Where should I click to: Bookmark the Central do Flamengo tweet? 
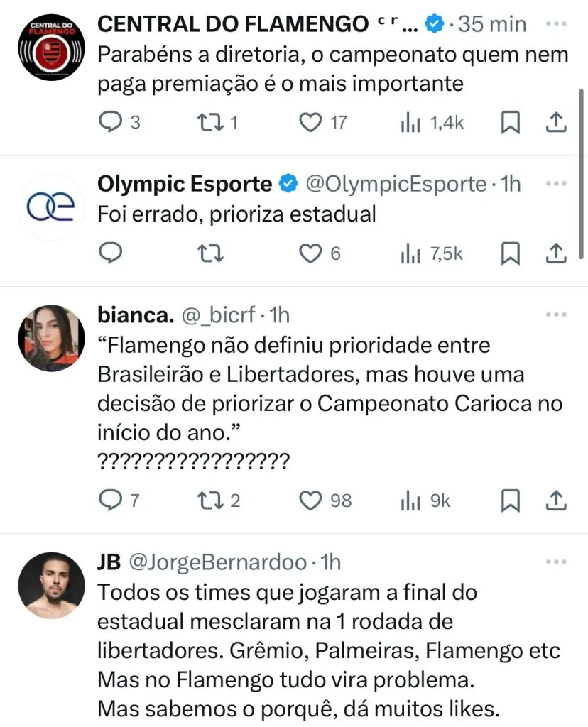coord(511,123)
